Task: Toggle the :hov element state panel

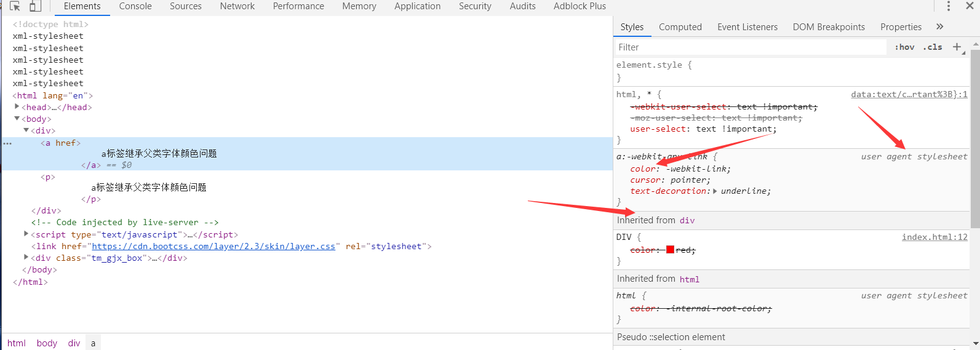Action: click(904, 47)
